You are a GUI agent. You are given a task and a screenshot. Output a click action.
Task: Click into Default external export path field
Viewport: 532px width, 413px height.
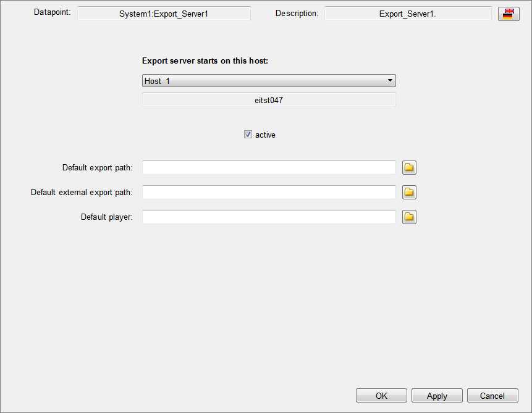pyautogui.click(x=269, y=192)
